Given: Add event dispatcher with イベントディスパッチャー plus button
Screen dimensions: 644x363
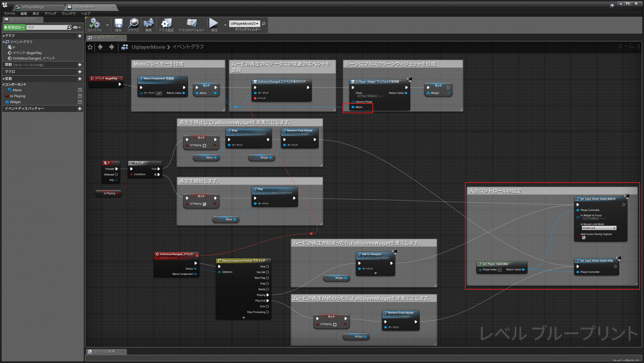Looking at the screenshot, I should [x=80, y=109].
